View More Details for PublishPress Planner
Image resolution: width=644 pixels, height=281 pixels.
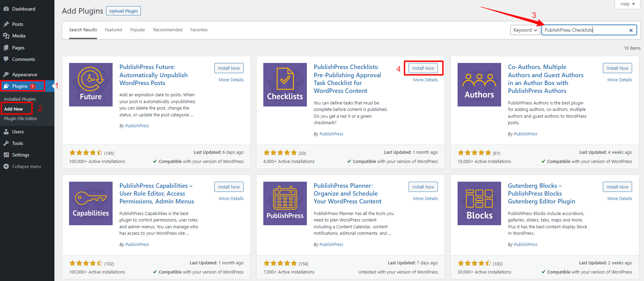click(x=425, y=199)
